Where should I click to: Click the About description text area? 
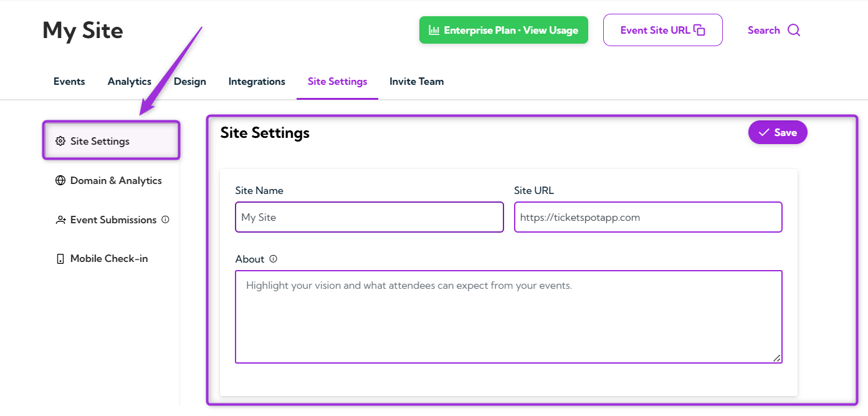508,316
